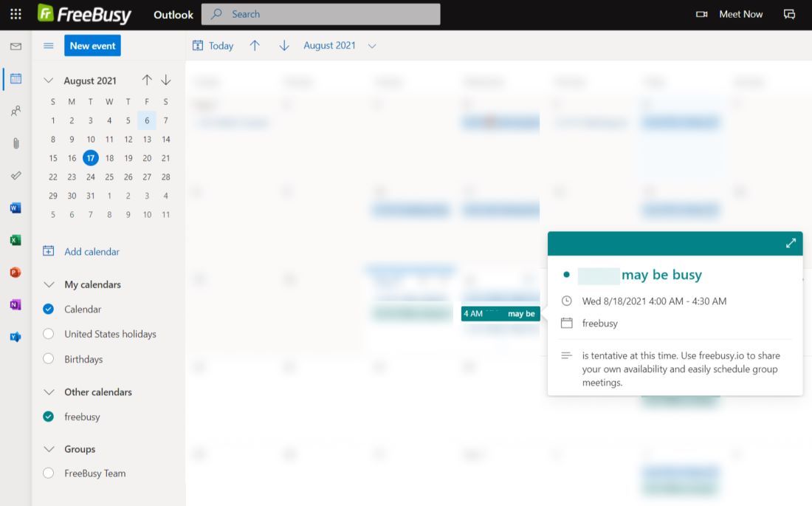Click the New event button
Image resolution: width=812 pixels, height=506 pixels.
(x=93, y=46)
